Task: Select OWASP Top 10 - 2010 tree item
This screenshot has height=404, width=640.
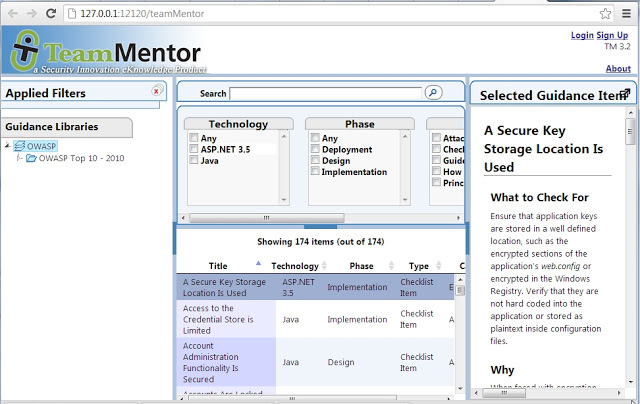Action: 81,158
